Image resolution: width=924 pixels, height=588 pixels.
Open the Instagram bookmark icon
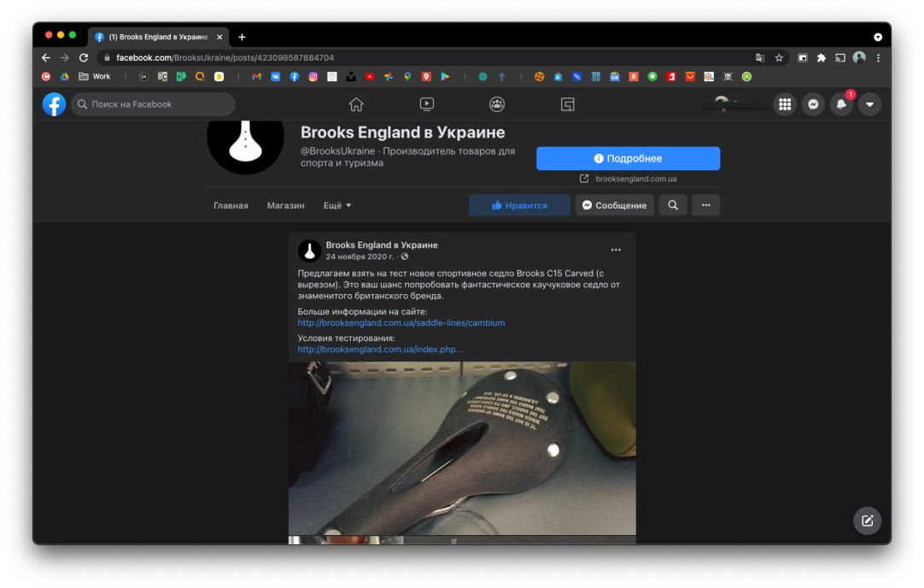coord(313,77)
